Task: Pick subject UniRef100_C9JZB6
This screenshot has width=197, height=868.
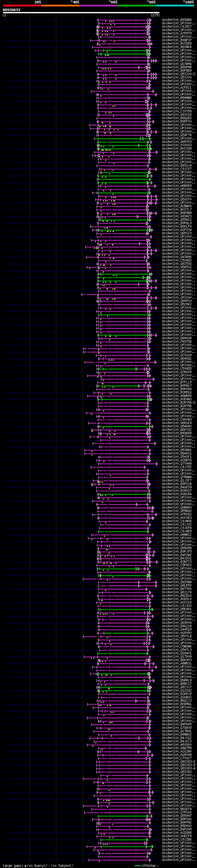Action: [177, 839]
